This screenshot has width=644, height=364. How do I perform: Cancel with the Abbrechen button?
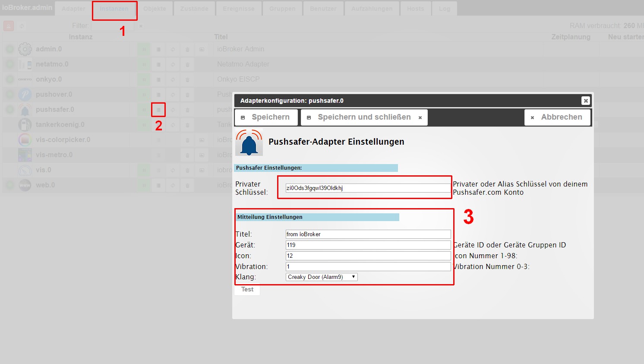coord(557,117)
